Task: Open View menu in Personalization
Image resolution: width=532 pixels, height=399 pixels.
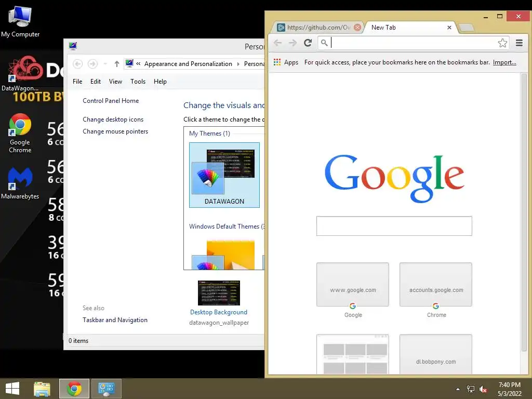Action: pos(115,82)
